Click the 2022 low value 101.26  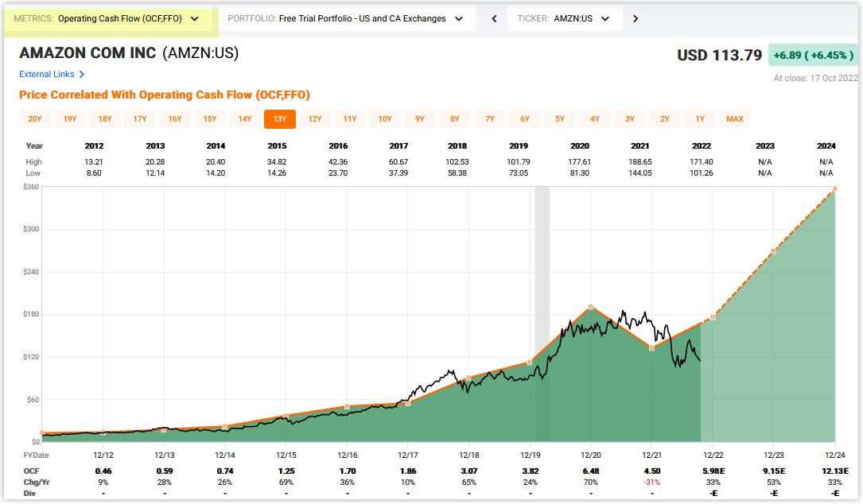(x=702, y=173)
